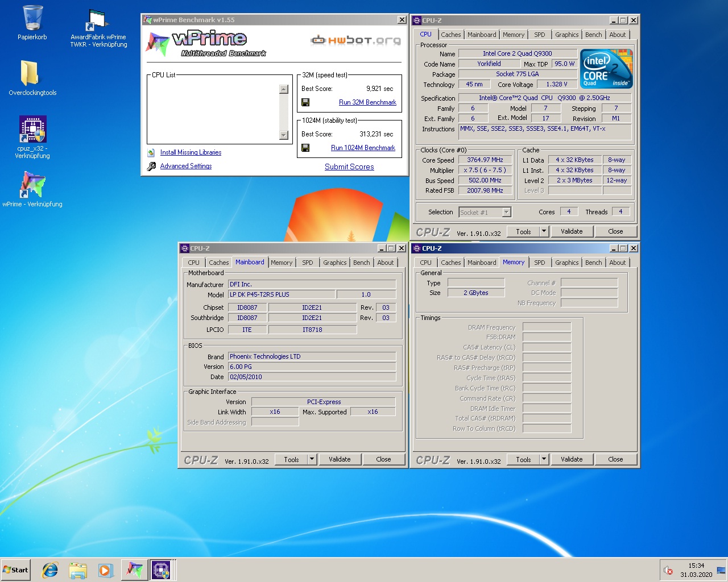This screenshot has width=728, height=582.
Task: Click the save icon under 1024M score
Action: click(x=305, y=148)
